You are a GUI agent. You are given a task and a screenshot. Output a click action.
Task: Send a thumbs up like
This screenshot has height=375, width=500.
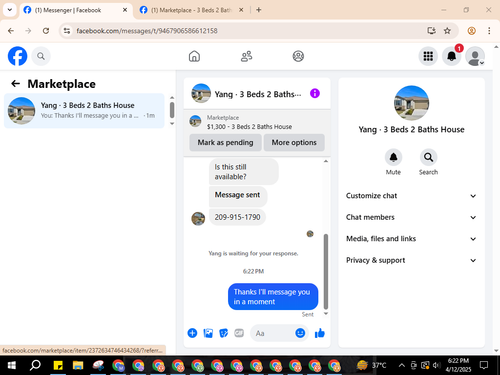pos(320,333)
